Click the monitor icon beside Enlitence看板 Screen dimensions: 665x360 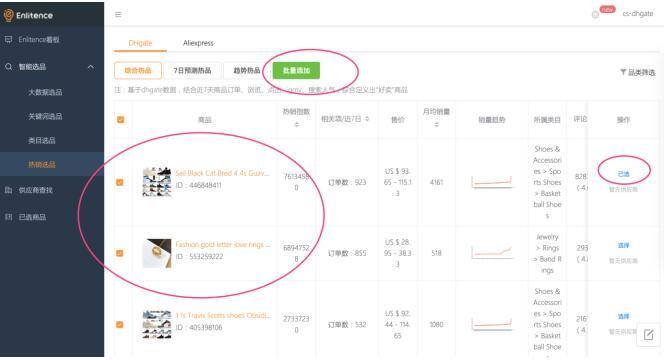pyautogui.click(x=8, y=39)
